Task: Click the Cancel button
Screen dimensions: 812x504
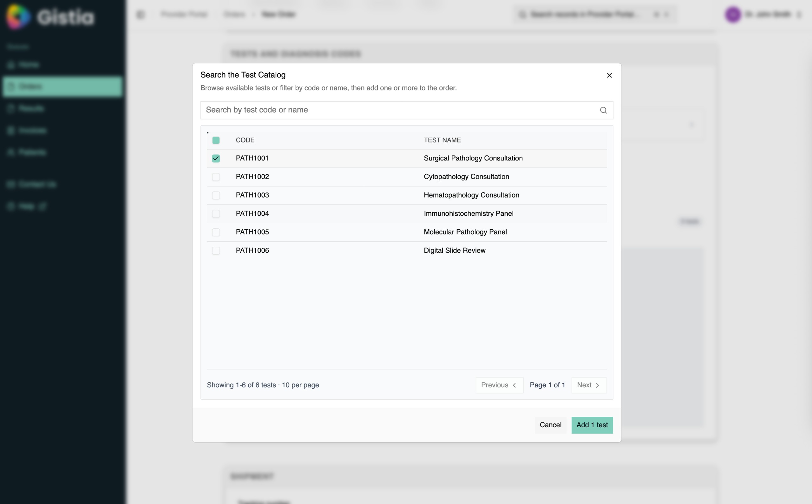Action: click(x=550, y=425)
